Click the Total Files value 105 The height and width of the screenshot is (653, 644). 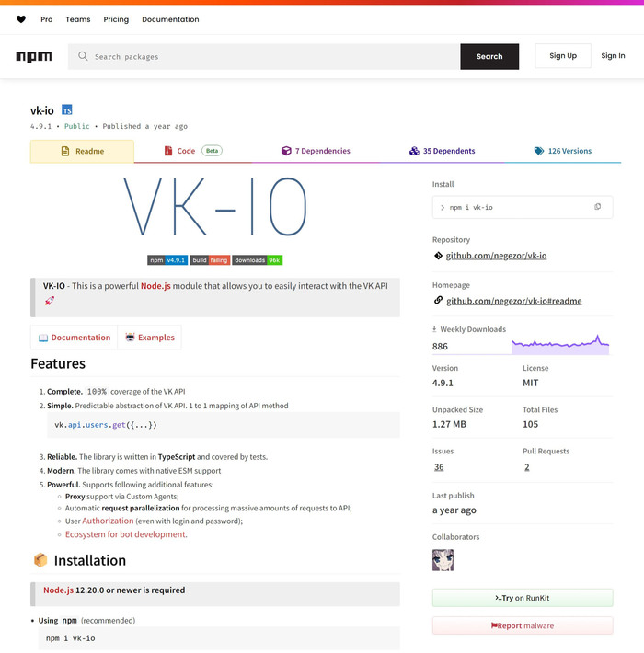530,424
